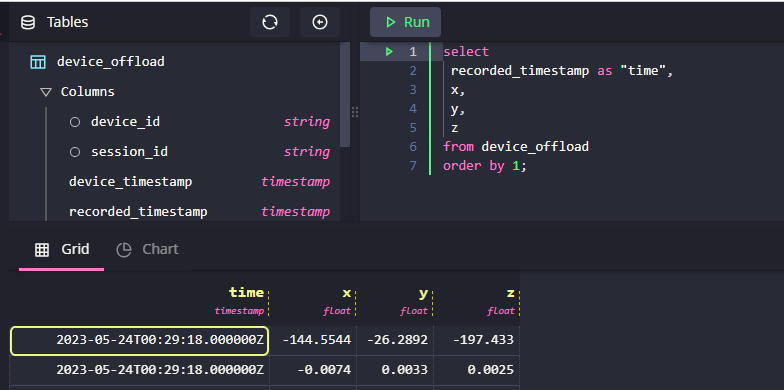Click 'order by 1;' line in the editor
784x390 pixels.
(x=485, y=166)
